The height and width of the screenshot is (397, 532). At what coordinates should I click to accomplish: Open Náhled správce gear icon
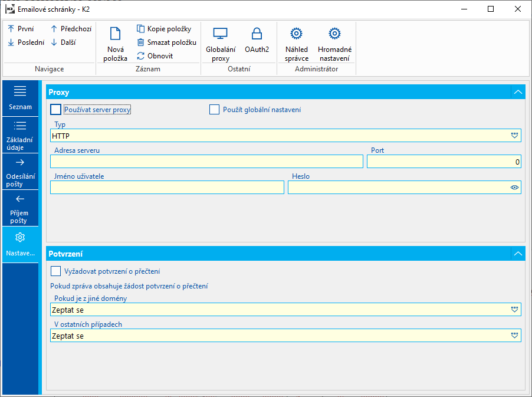[297, 34]
